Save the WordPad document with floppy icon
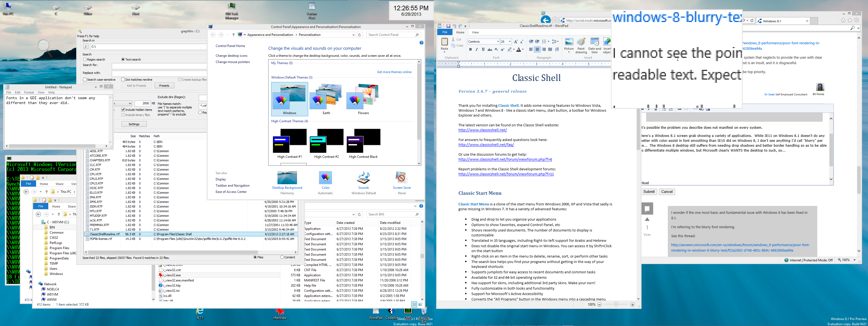 [x=448, y=26]
